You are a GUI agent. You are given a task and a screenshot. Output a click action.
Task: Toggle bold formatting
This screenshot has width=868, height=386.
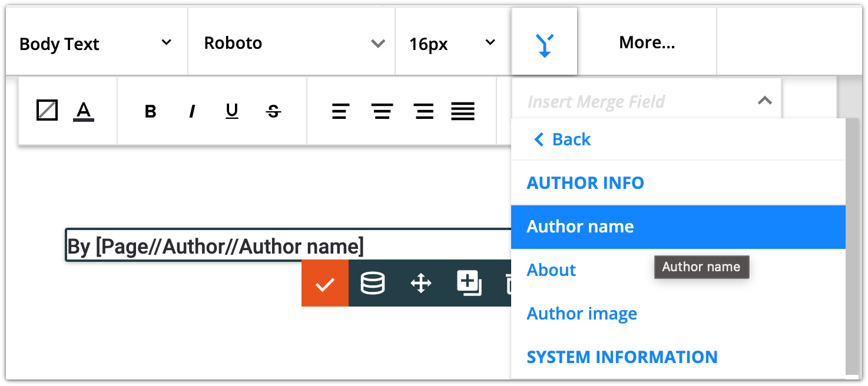pos(150,111)
